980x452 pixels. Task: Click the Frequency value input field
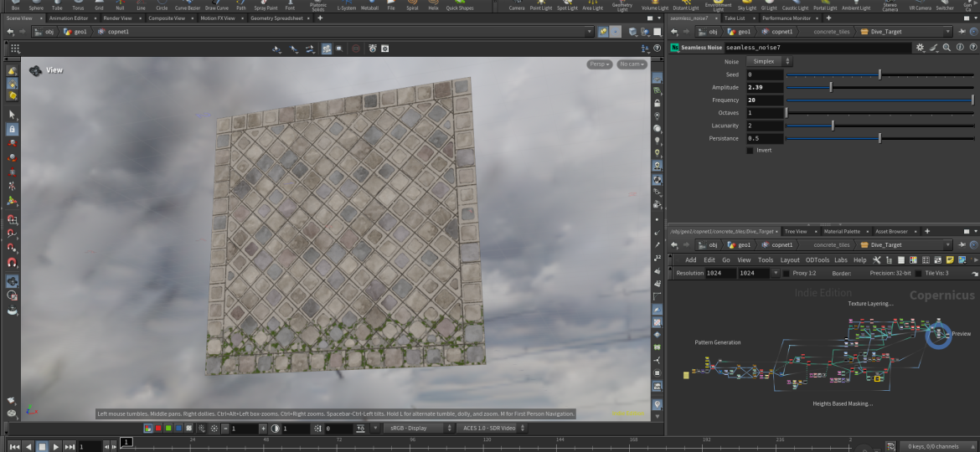764,100
